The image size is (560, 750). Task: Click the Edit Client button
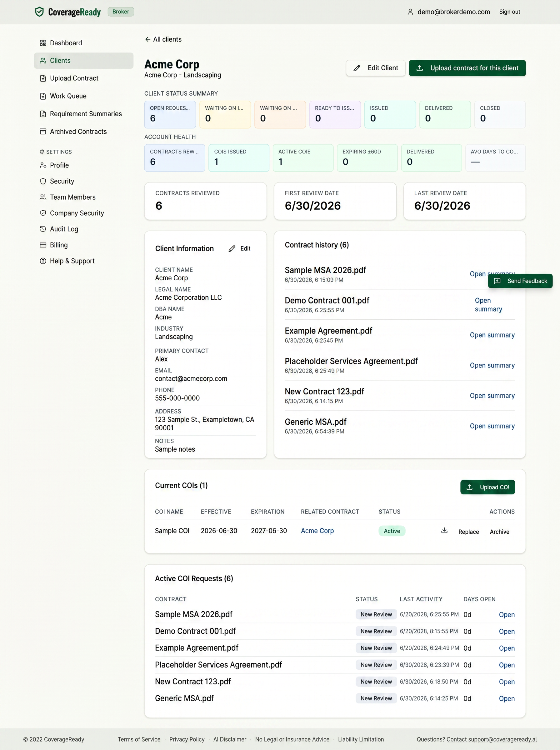(375, 68)
